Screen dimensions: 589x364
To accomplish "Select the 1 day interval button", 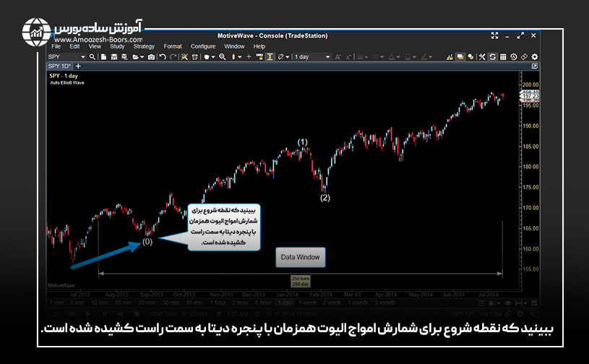I will tap(284, 303).
